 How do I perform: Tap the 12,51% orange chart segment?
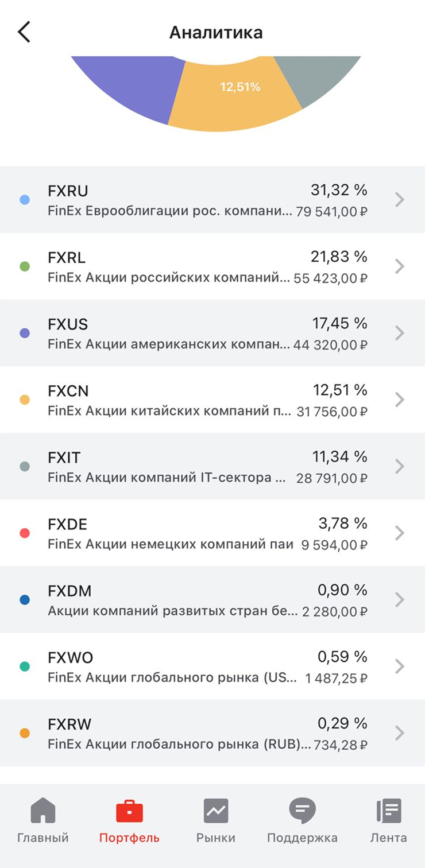[235, 100]
